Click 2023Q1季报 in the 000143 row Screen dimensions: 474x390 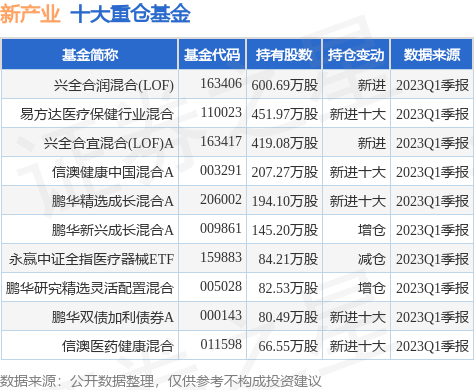(x=432, y=317)
